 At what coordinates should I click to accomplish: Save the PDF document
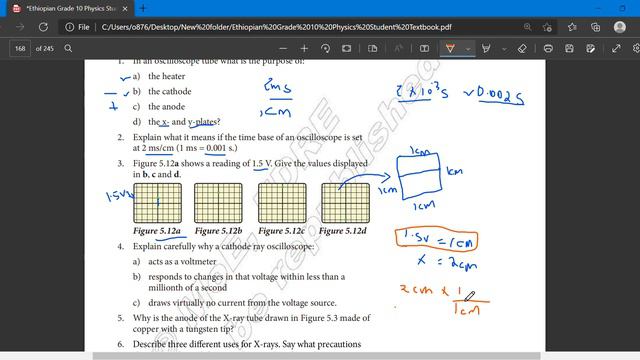[569, 49]
